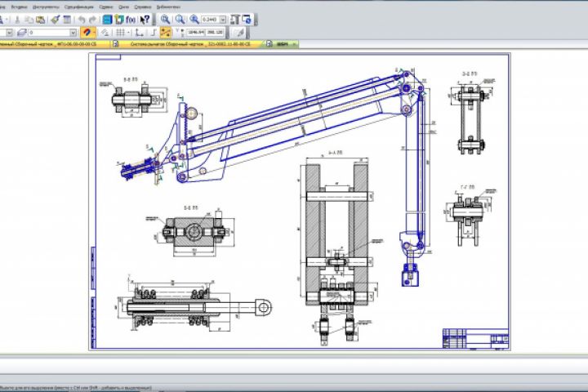This screenshot has height=392, width=588.
Task: Click the second magnifier zoom icon
Action: click(180, 20)
